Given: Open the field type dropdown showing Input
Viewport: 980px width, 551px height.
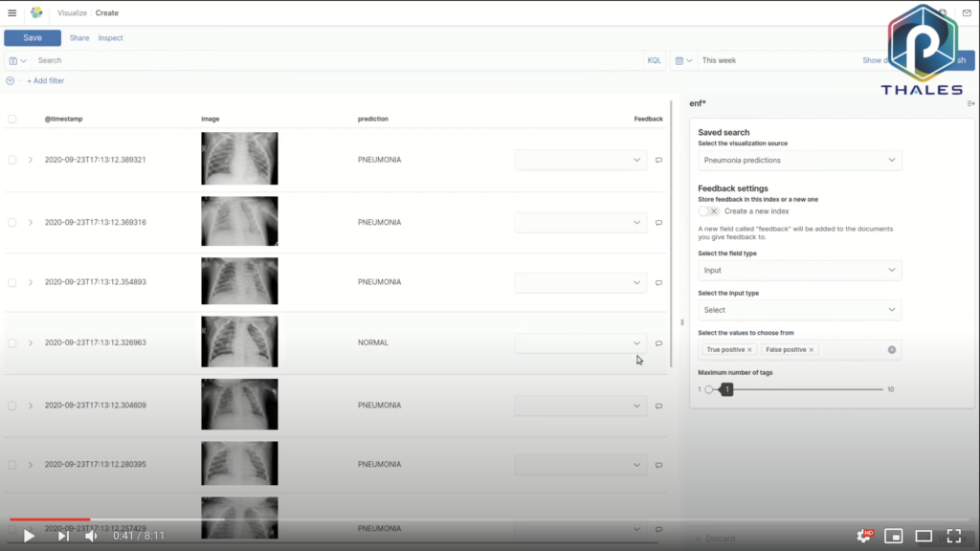Looking at the screenshot, I should (799, 270).
